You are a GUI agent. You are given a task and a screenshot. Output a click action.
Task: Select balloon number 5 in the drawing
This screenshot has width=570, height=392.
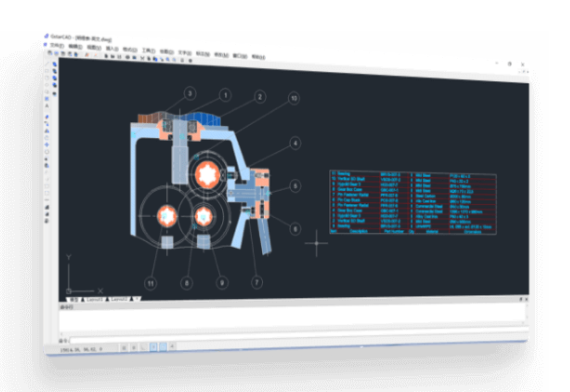point(295,186)
